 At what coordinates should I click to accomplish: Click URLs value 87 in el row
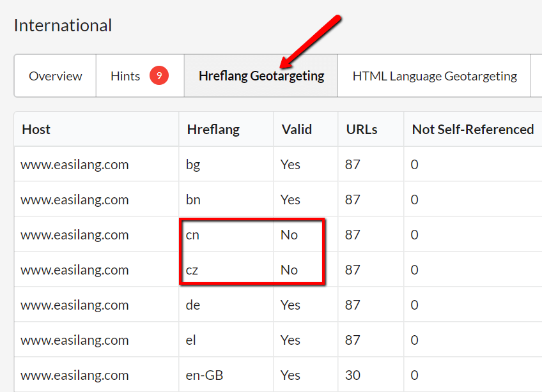click(x=353, y=340)
